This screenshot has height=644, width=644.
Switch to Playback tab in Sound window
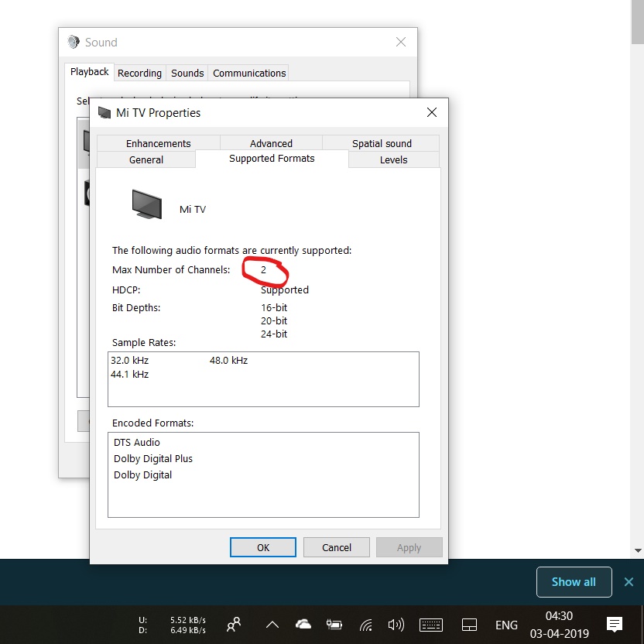(89, 72)
